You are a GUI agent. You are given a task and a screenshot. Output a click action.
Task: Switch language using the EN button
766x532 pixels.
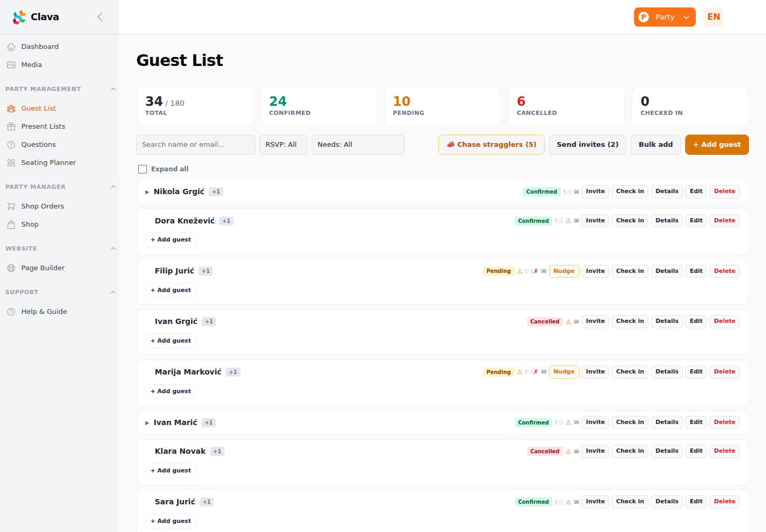pyautogui.click(x=714, y=17)
